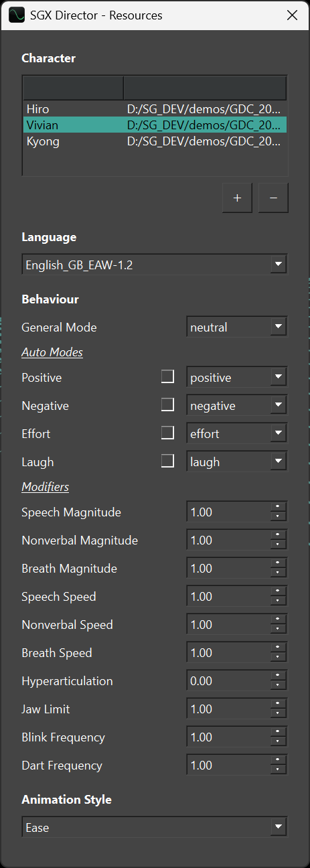Click the plus button to add a character
This screenshot has width=310, height=868.
tap(237, 198)
